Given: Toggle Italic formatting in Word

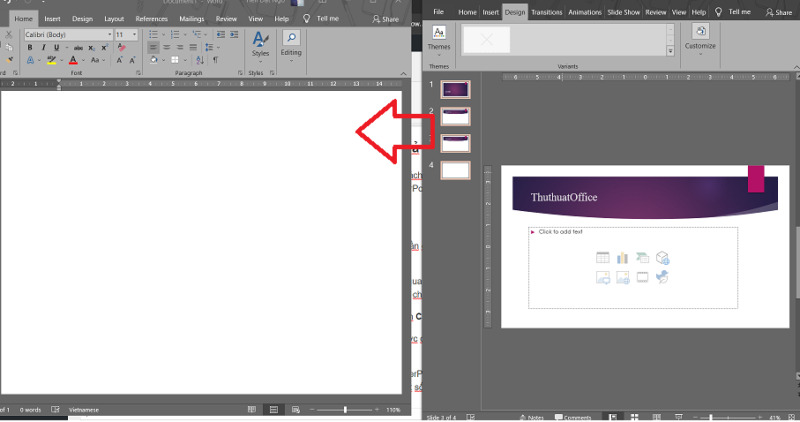Looking at the screenshot, I should click(x=43, y=47).
